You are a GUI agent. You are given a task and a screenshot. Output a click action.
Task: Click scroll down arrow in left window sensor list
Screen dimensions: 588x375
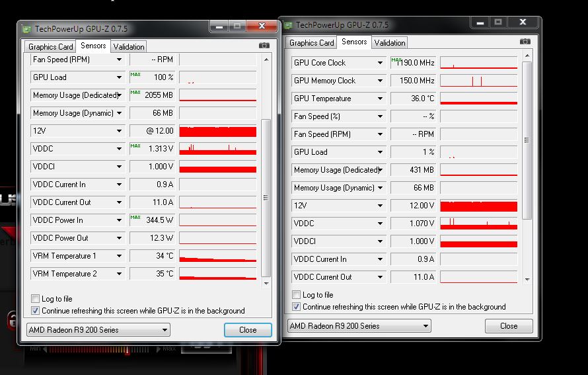tap(266, 284)
